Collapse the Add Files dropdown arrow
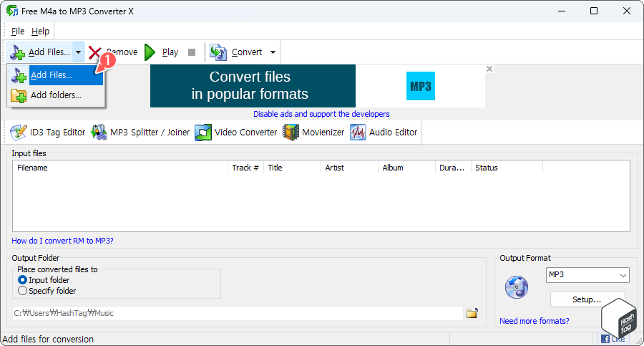 (x=78, y=52)
